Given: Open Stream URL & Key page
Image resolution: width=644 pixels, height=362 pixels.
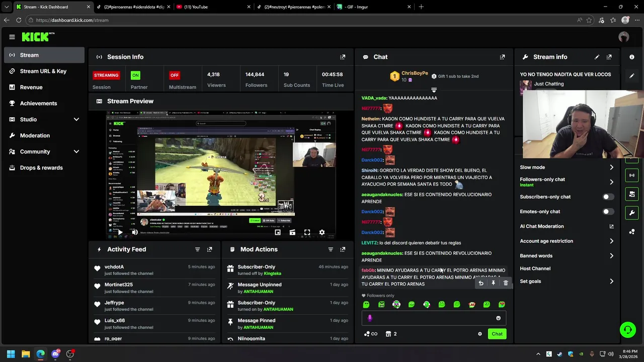Looking at the screenshot, I should coord(44,71).
